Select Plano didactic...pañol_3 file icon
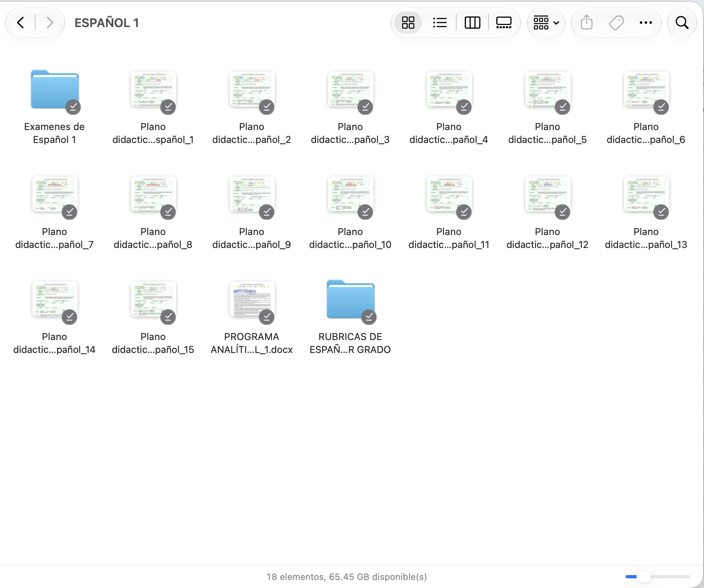This screenshot has height=588, width=704. point(350,89)
